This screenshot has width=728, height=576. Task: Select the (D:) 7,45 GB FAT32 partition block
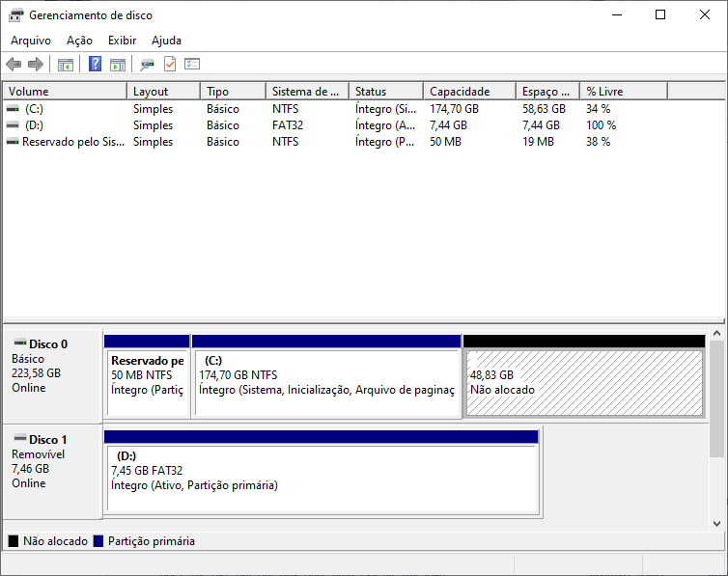point(322,472)
